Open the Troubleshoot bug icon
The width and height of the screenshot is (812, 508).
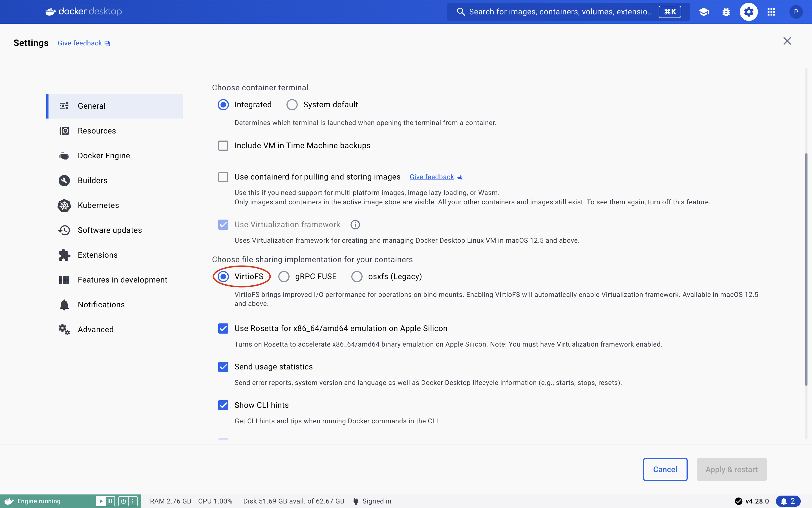(726, 12)
